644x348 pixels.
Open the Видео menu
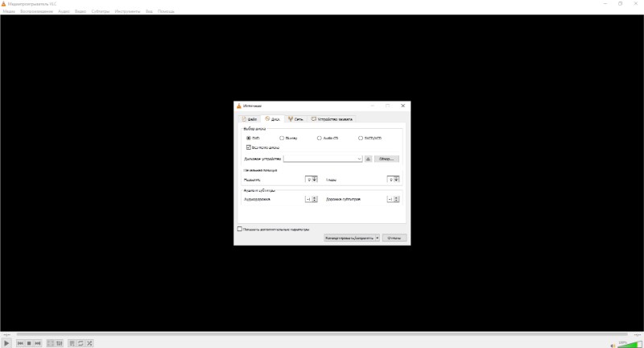(80, 11)
